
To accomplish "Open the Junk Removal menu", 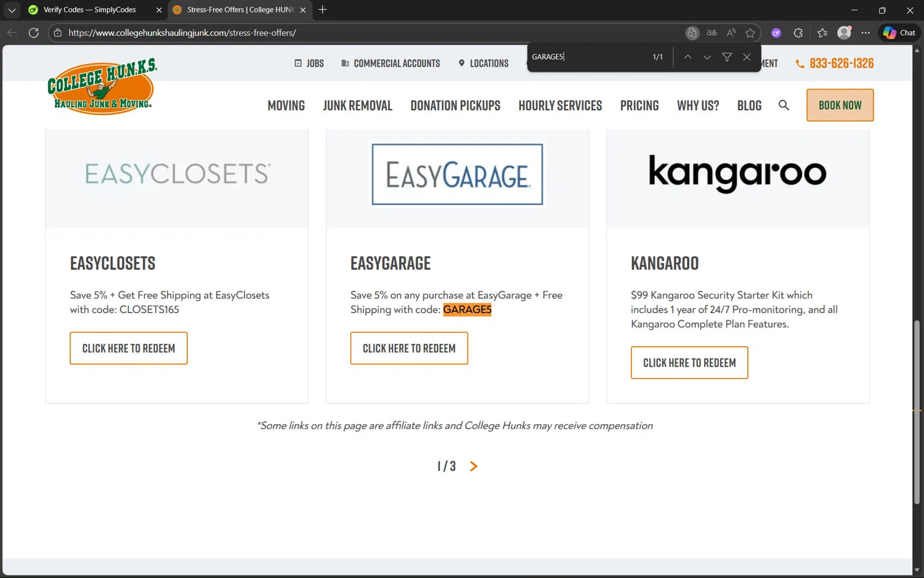I will [x=358, y=105].
